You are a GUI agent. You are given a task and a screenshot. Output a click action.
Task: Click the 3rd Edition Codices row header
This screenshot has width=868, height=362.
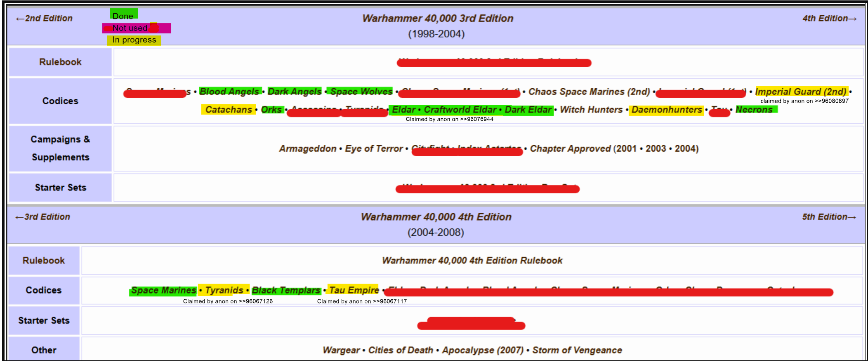pyautogui.click(x=60, y=101)
